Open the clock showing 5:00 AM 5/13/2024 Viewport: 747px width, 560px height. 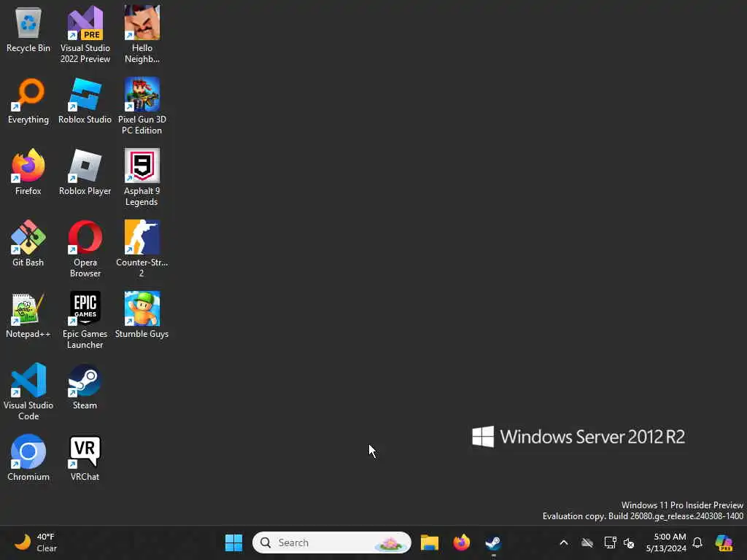pos(666,542)
